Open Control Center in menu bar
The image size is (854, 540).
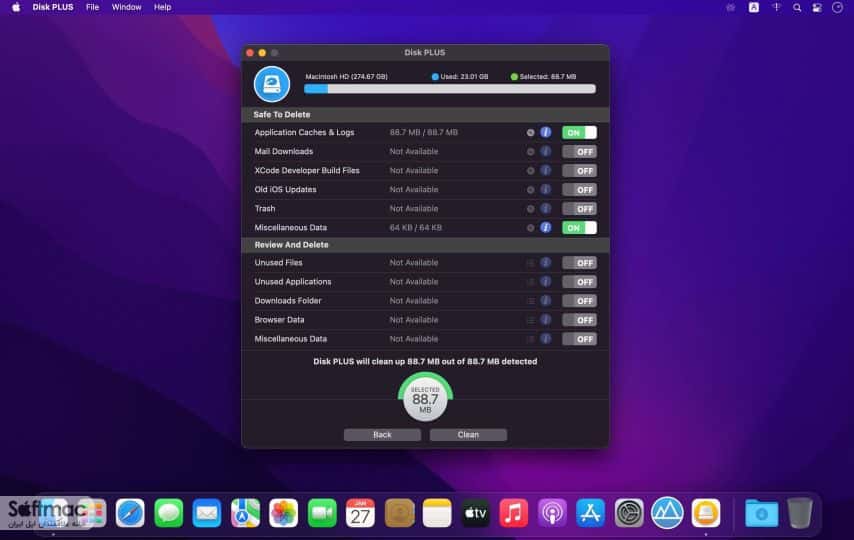click(x=817, y=8)
